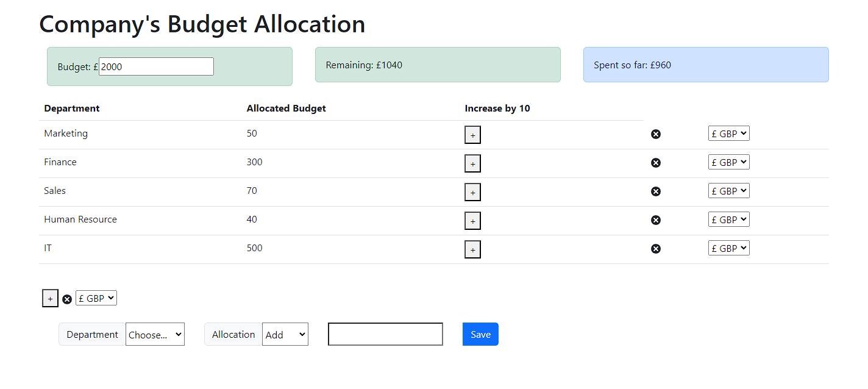Open the Allocation Add dropdown
Viewport: 868px width, 389px height.
pos(285,334)
